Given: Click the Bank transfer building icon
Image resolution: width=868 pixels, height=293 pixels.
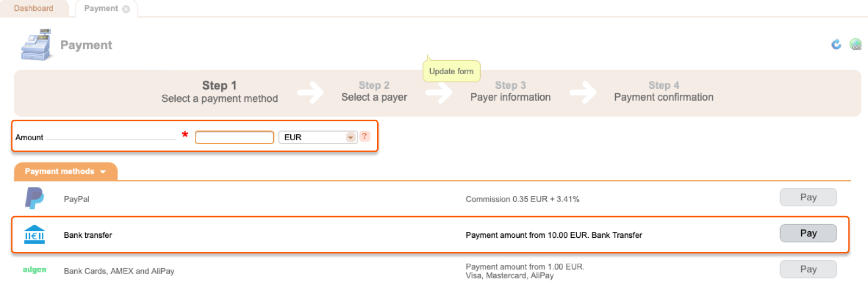Looking at the screenshot, I should 35,235.
